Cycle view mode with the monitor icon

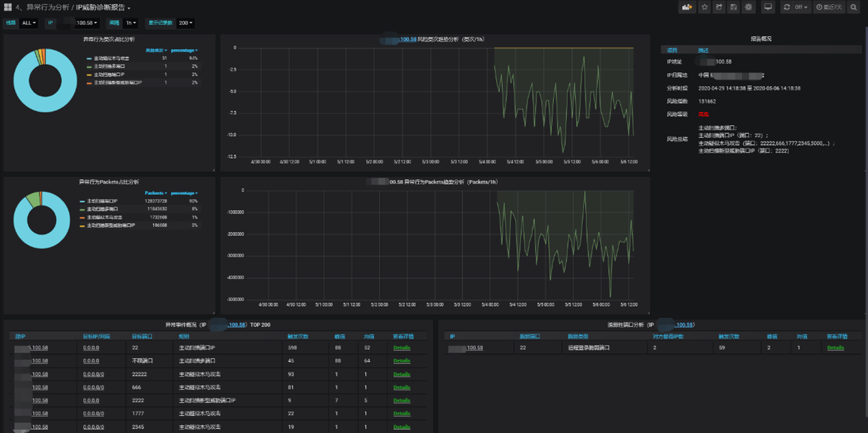point(768,7)
